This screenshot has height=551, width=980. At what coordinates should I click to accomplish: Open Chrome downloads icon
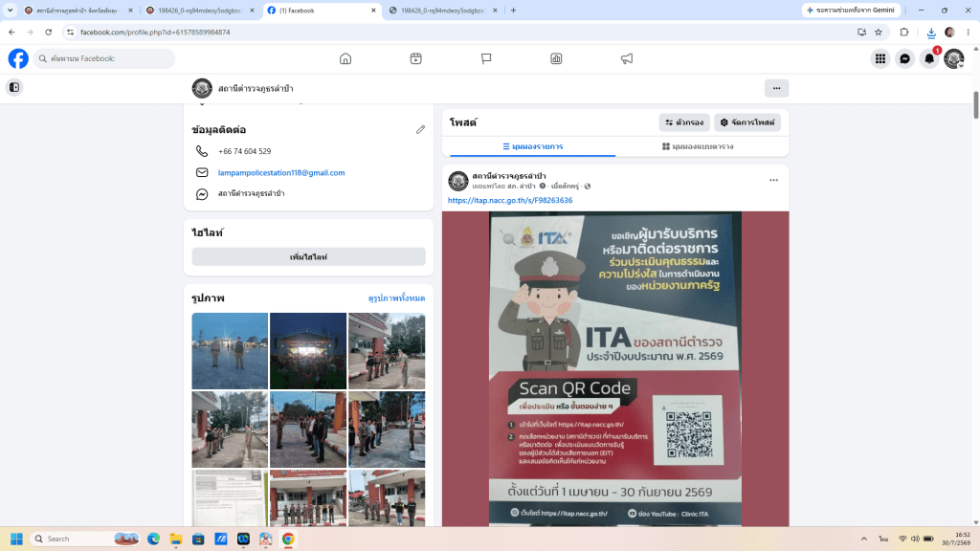pos(930,33)
